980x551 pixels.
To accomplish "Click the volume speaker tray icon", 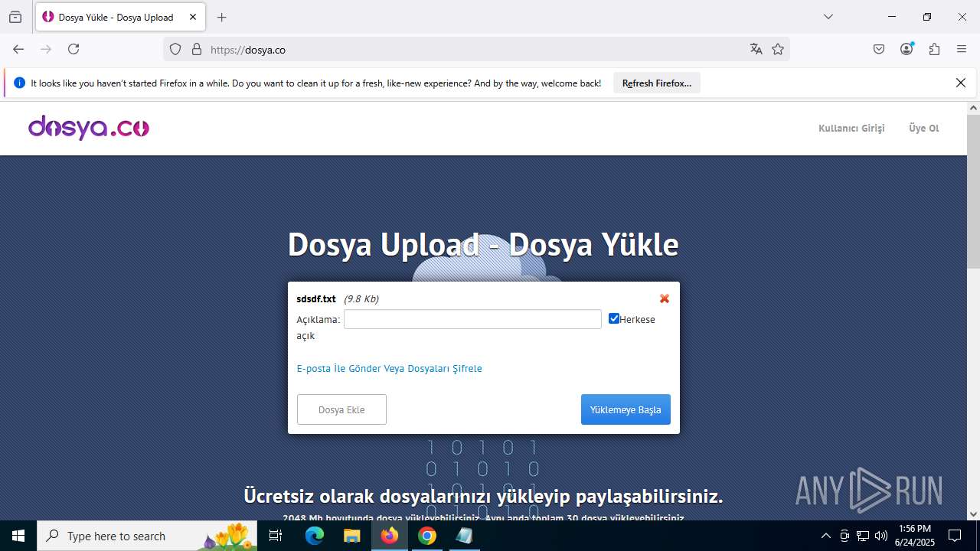I will (x=880, y=536).
